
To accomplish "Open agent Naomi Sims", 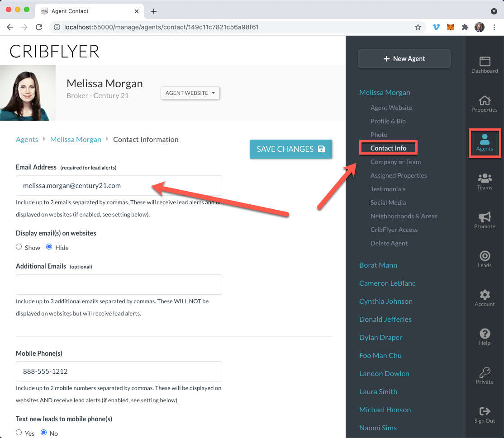I will [x=378, y=428].
